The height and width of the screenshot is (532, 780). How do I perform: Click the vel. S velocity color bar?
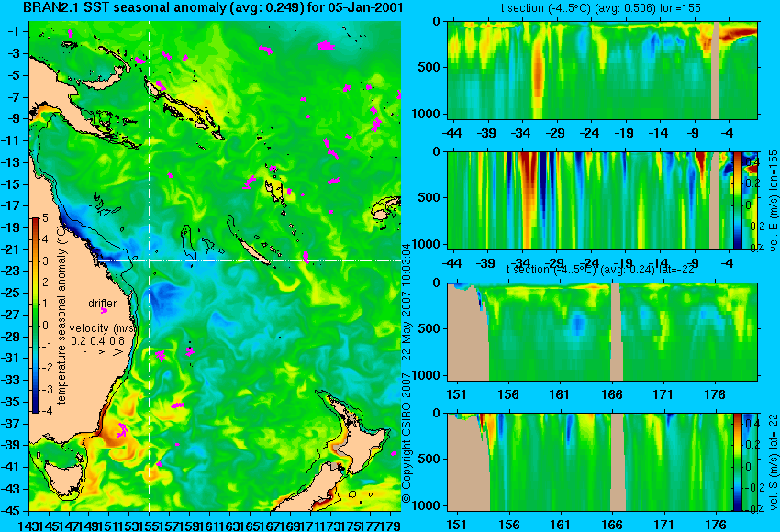(737, 462)
